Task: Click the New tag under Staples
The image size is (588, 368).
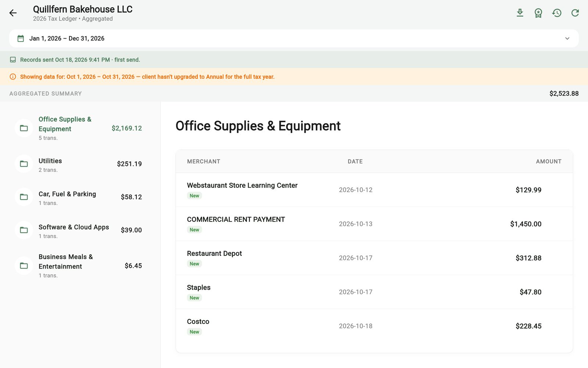Action: coord(194,298)
